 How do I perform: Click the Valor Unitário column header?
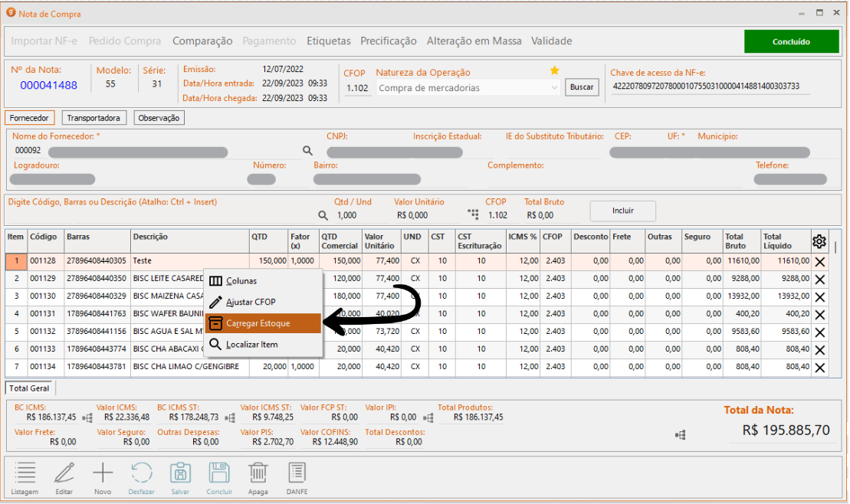point(382,241)
